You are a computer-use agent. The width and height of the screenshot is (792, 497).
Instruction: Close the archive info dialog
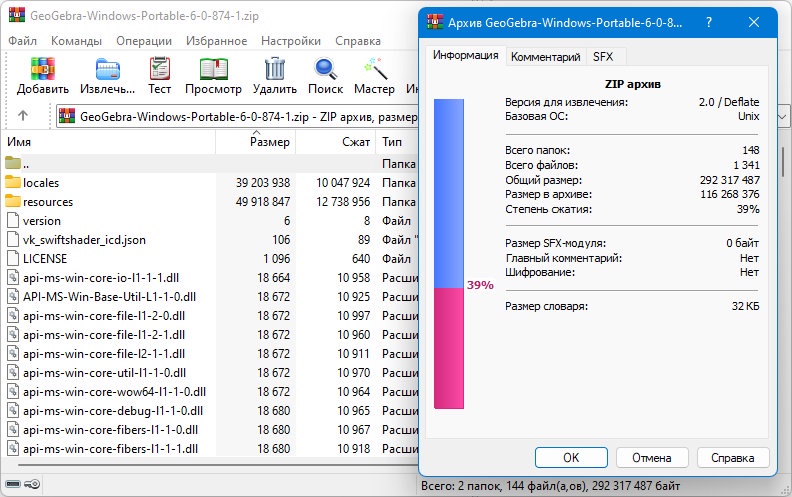[x=754, y=22]
